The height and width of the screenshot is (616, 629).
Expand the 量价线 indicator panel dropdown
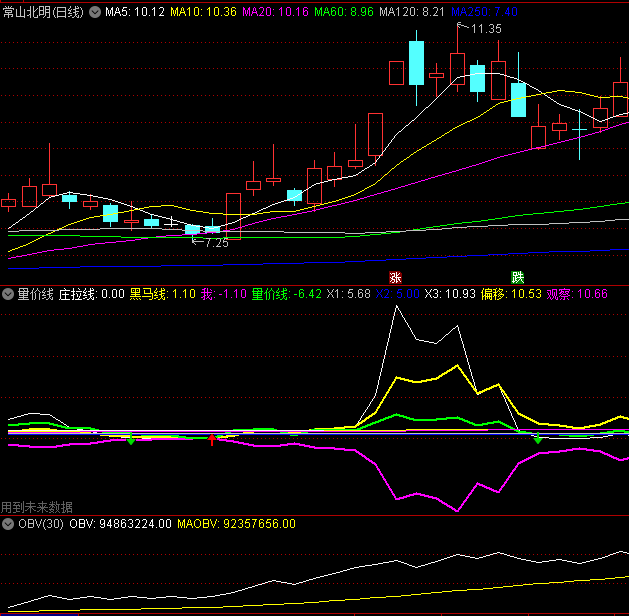tap(8, 294)
